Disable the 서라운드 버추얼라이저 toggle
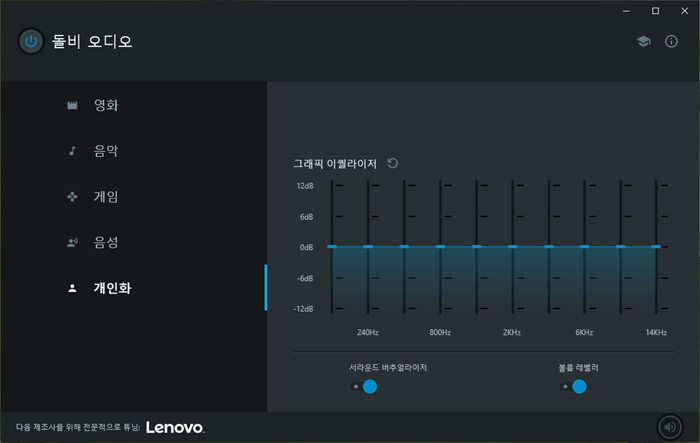 363,386
